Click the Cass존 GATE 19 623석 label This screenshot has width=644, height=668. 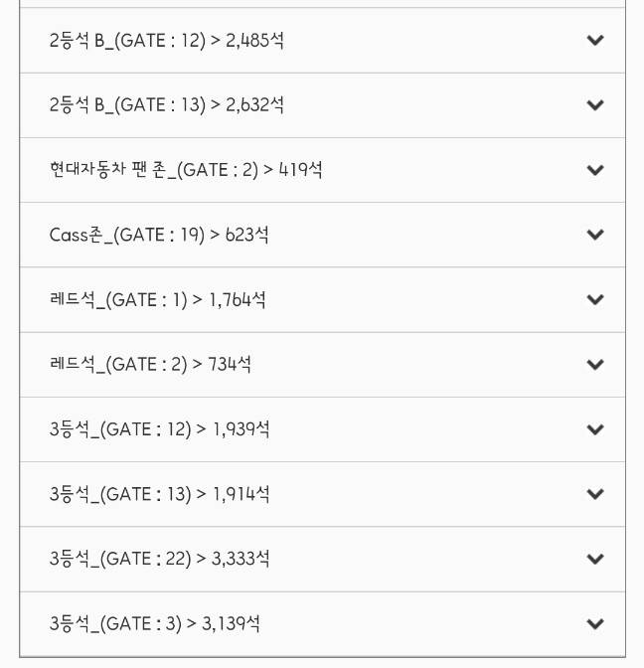tap(159, 236)
